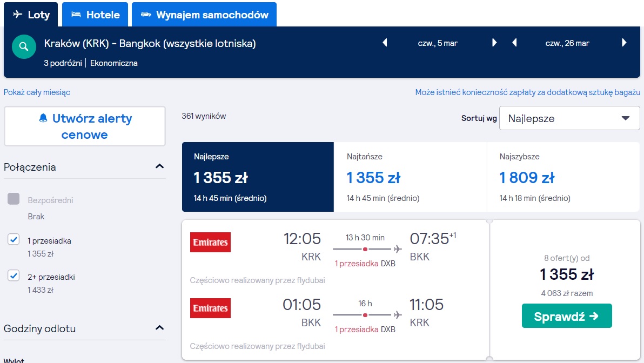The height and width of the screenshot is (363, 644).
Task: Go to previous day for czw., 5 mar
Action: [x=385, y=43]
